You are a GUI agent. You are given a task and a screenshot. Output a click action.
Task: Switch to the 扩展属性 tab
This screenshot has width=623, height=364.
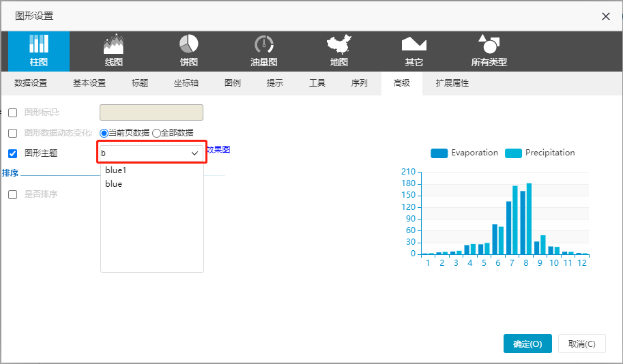click(452, 83)
